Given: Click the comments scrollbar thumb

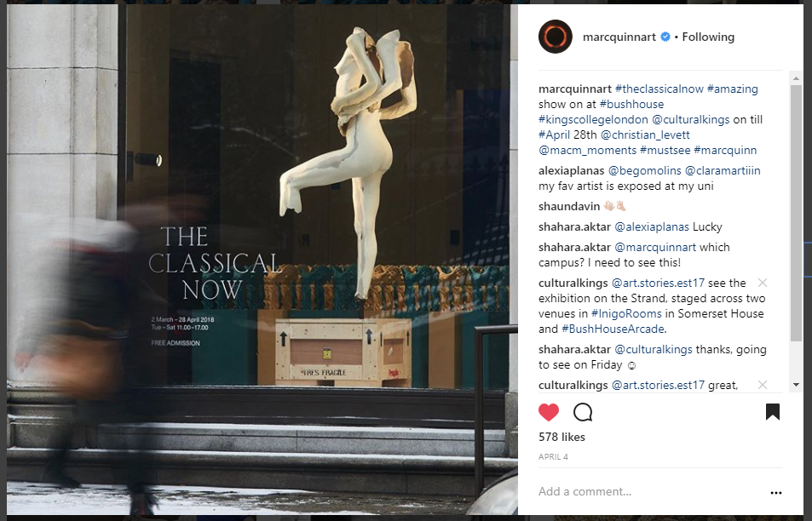Looking at the screenshot, I should pyautogui.click(x=796, y=213).
